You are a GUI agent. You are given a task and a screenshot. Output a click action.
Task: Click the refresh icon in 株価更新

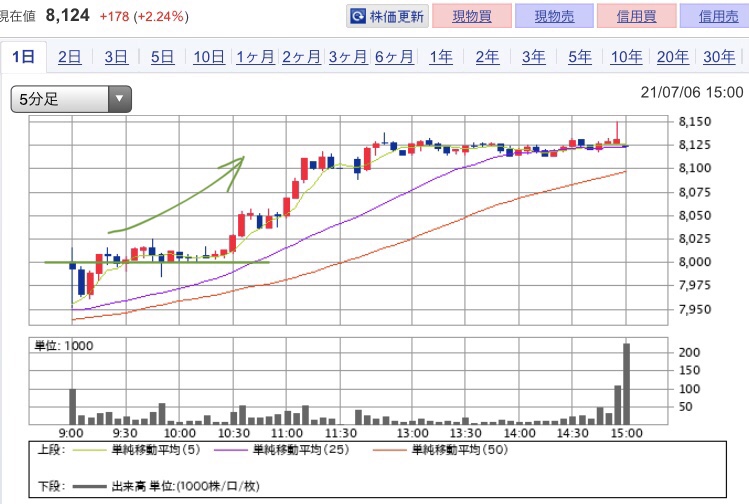click(x=358, y=16)
